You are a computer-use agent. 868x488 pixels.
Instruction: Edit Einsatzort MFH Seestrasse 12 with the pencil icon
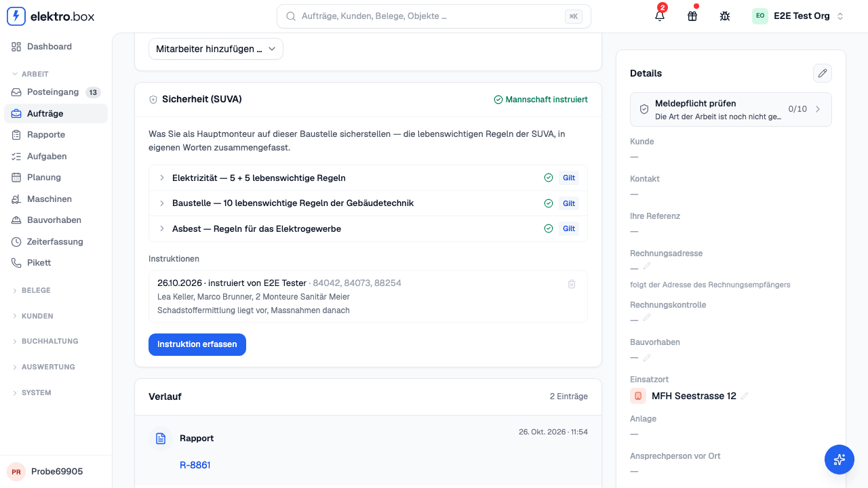click(x=745, y=396)
